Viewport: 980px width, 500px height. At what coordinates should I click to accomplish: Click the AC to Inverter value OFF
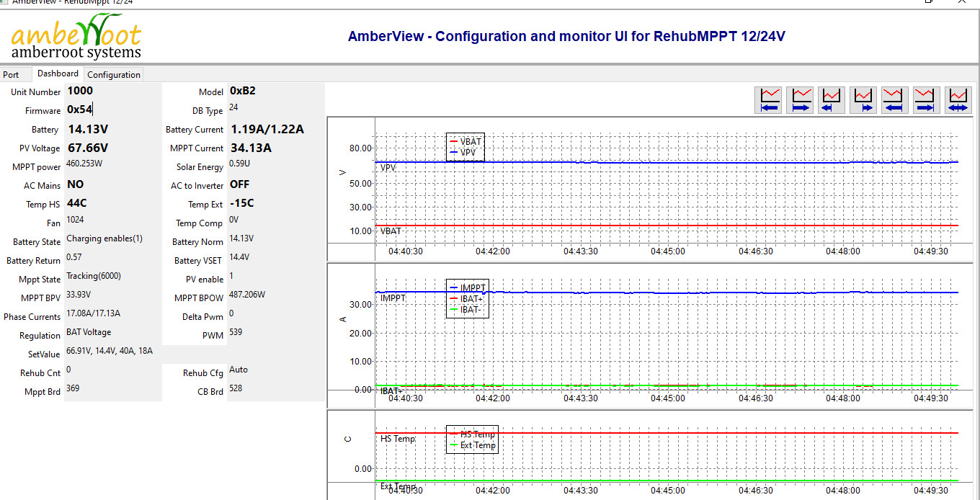(x=240, y=184)
